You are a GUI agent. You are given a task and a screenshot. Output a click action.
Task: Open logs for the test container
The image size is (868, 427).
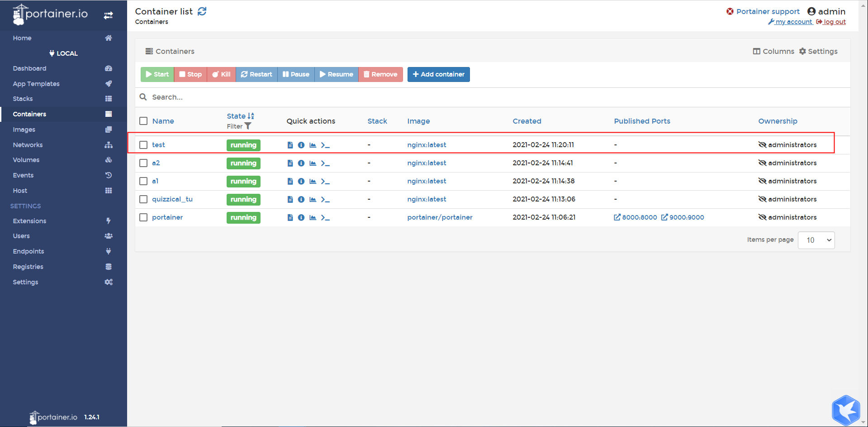(290, 145)
